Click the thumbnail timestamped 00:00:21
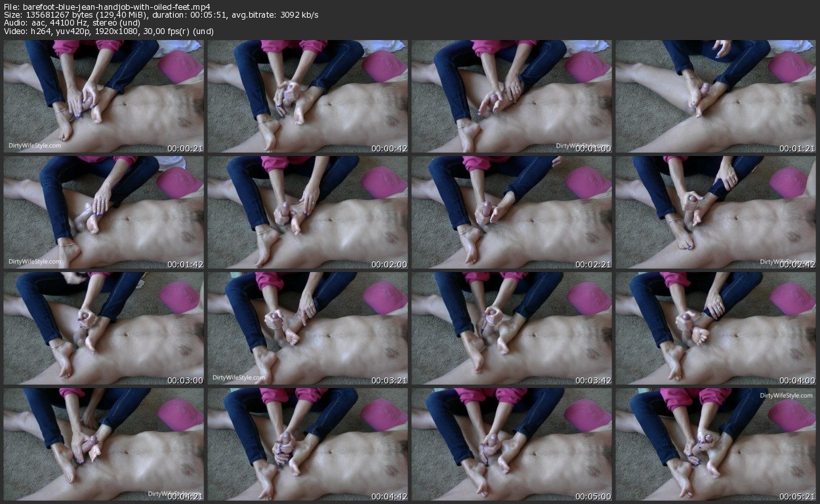 [x=104, y=96]
